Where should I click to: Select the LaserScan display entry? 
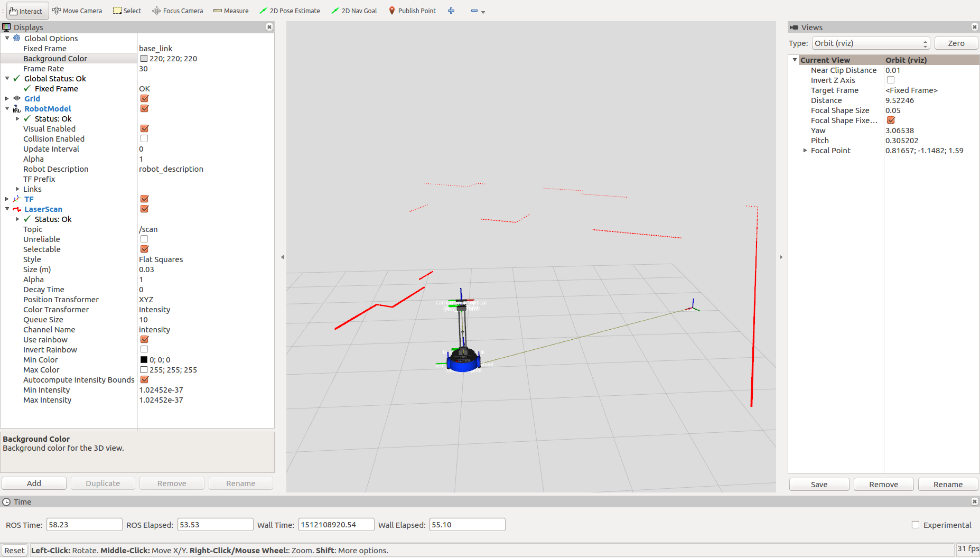tap(43, 209)
